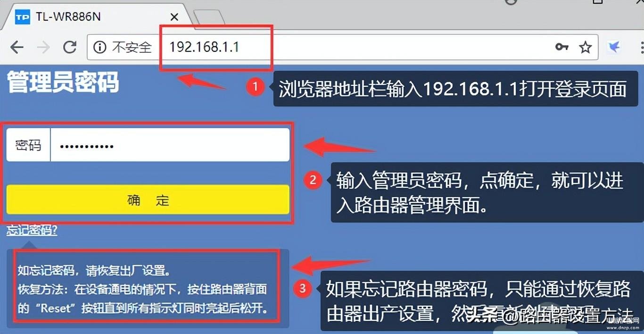Click the TP-Link tab favicon
Image resolution: width=644 pixels, height=334 pixels.
[22, 17]
